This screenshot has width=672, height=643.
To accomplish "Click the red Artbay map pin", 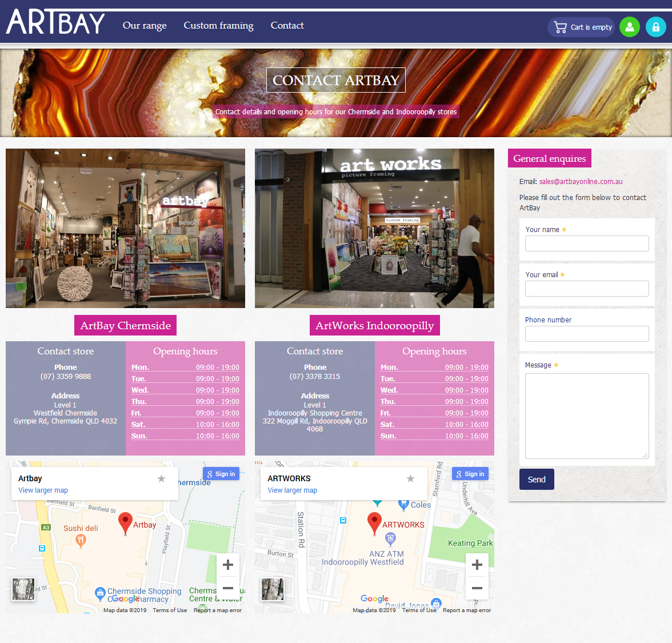I will pyautogui.click(x=125, y=523).
